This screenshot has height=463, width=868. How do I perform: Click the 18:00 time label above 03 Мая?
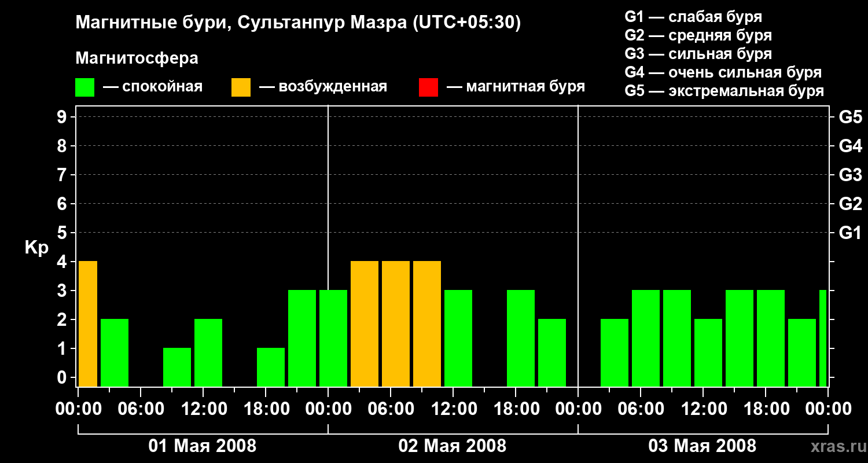[x=766, y=409]
